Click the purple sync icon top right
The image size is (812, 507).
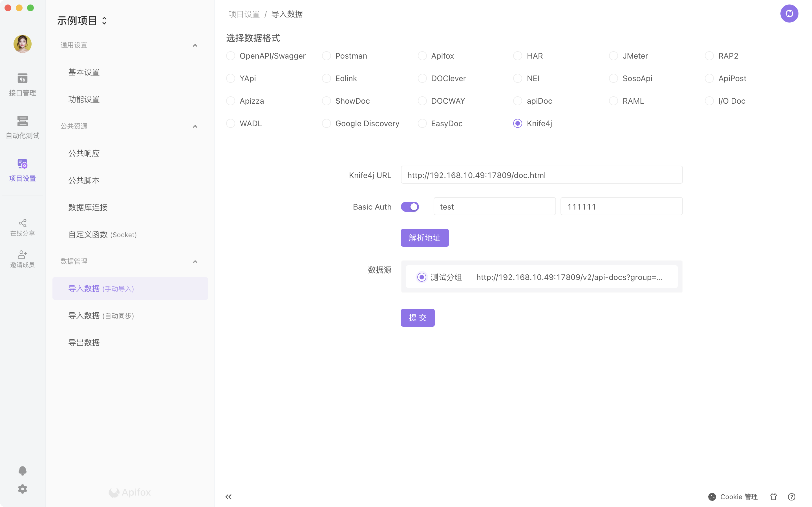click(x=789, y=14)
